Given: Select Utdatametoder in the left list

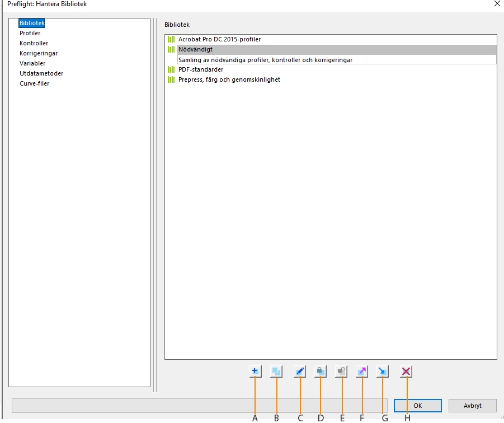Looking at the screenshot, I should [x=41, y=73].
